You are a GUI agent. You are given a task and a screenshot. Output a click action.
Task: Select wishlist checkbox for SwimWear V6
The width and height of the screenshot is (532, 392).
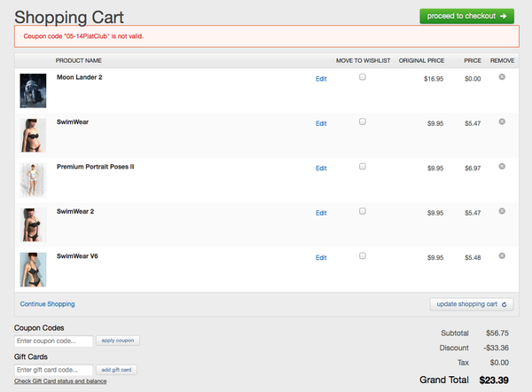pos(363,255)
